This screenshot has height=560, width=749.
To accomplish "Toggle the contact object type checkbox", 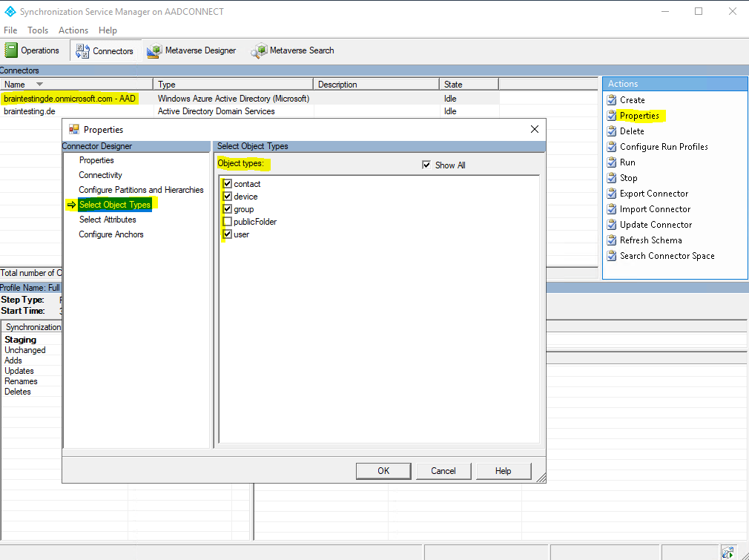I will click(x=228, y=183).
